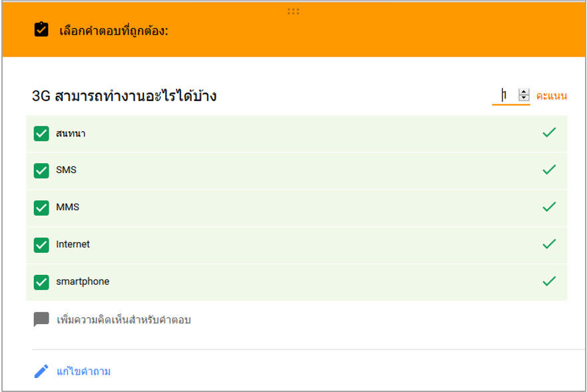
Task: Toggle the Internet answer checkbox
Action: (41, 245)
